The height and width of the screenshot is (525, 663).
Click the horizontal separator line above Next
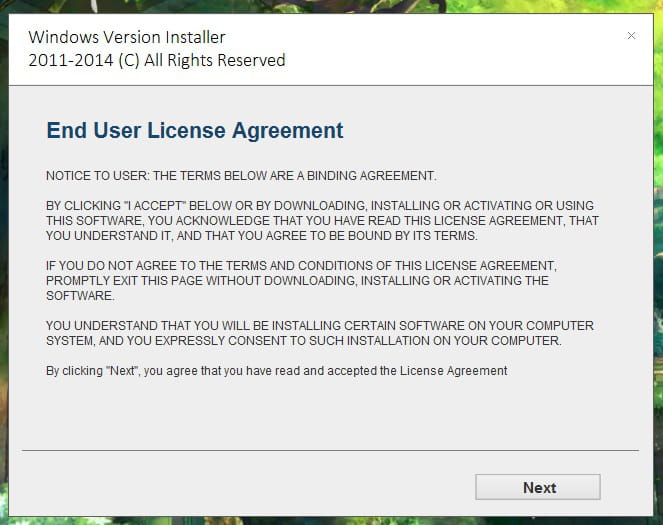point(330,451)
